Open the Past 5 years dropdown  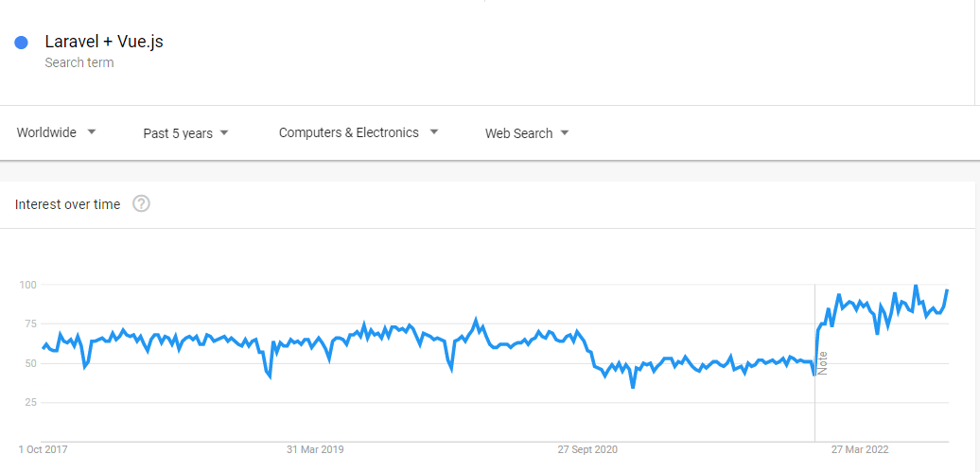tap(185, 133)
